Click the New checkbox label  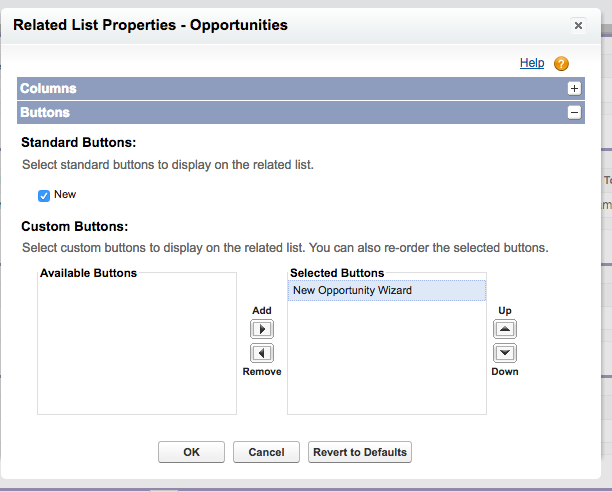tap(65, 194)
